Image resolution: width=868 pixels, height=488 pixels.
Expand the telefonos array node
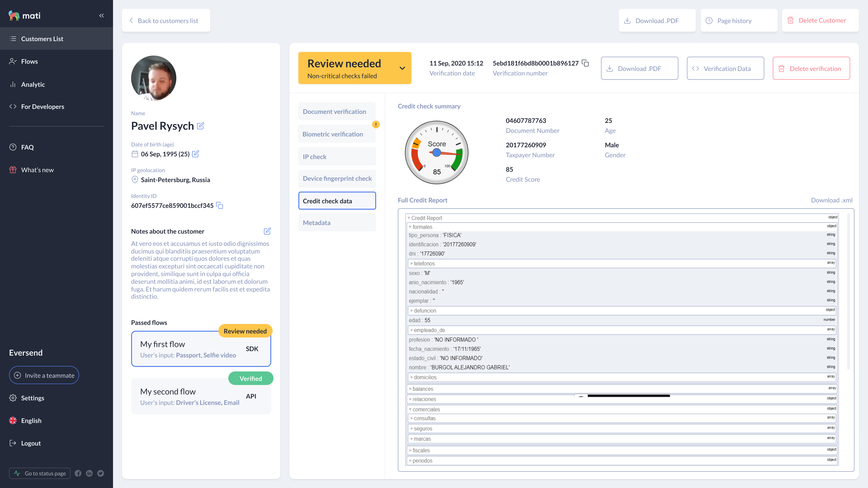point(412,263)
